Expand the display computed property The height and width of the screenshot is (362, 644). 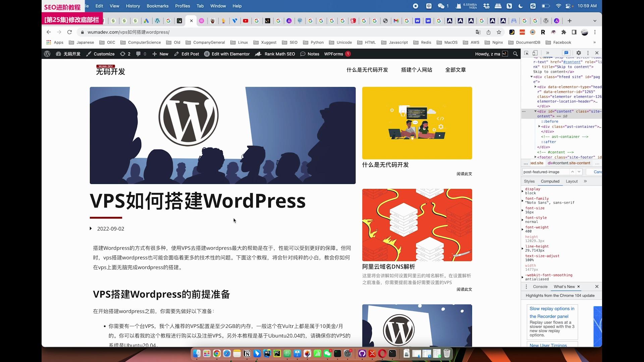[x=523, y=191]
